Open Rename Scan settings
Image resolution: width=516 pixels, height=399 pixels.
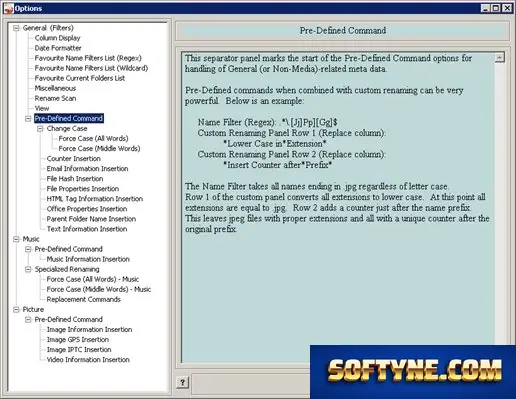[x=55, y=98]
